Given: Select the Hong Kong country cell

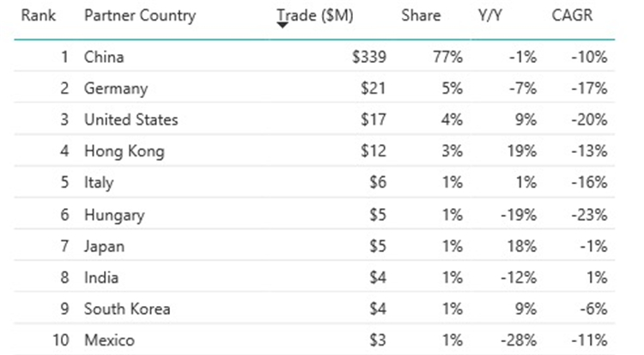Looking at the screenshot, I should (x=125, y=151).
